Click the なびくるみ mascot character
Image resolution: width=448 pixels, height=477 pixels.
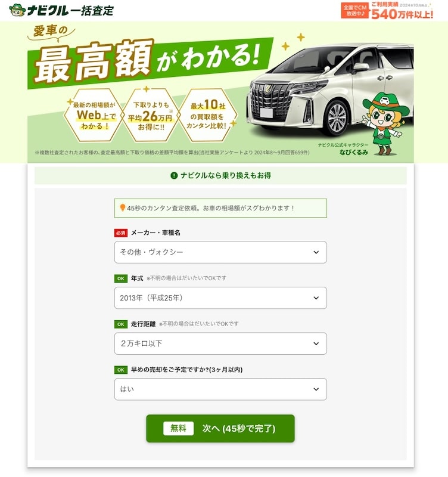tap(385, 123)
